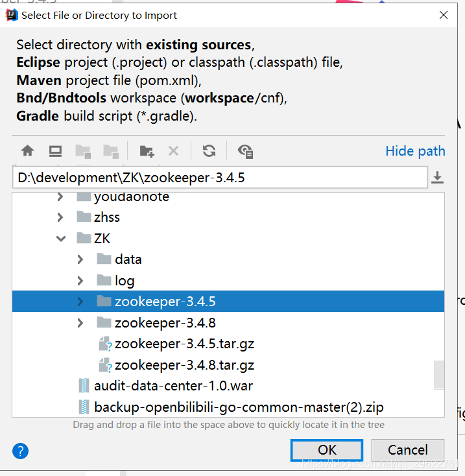Collapse the ZK folder
Screen dimensions: 465x476
tap(61, 239)
